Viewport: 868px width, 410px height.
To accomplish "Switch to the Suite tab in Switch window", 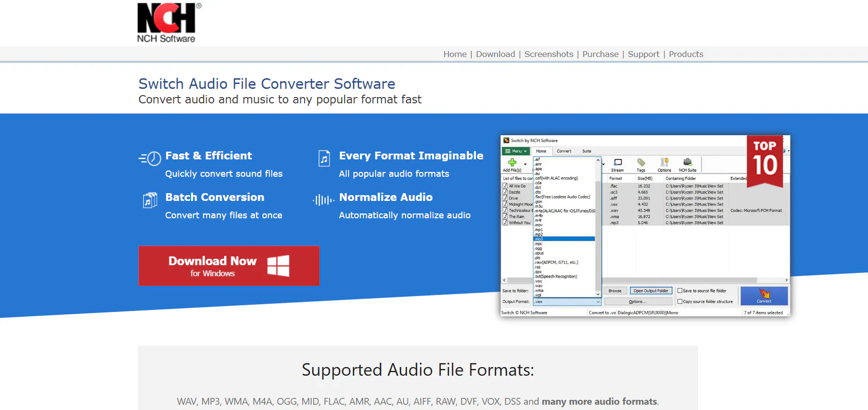I will tap(587, 151).
